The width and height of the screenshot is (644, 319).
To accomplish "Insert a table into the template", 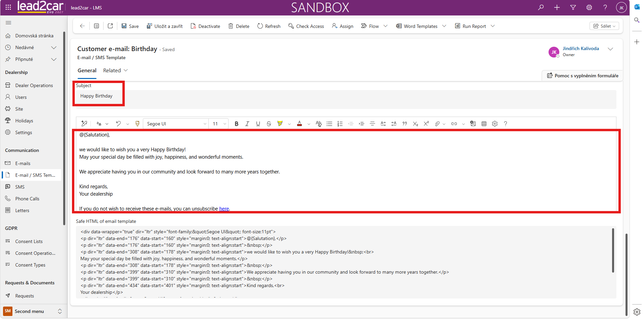I will pyautogui.click(x=484, y=124).
